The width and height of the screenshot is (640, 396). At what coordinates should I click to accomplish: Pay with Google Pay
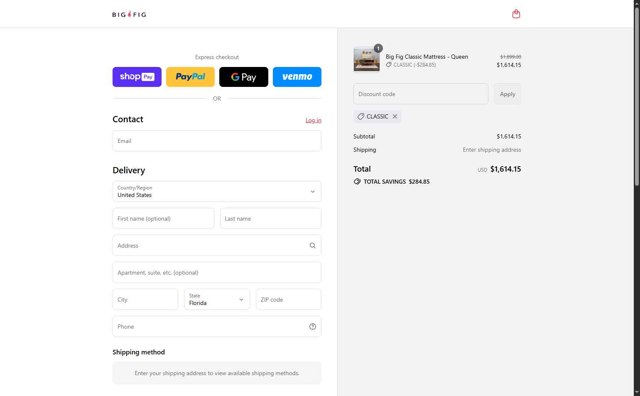(x=244, y=77)
